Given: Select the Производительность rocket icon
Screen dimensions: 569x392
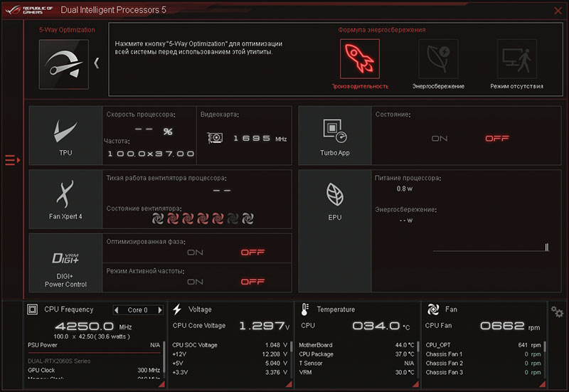Looking at the screenshot, I should pos(360,59).
